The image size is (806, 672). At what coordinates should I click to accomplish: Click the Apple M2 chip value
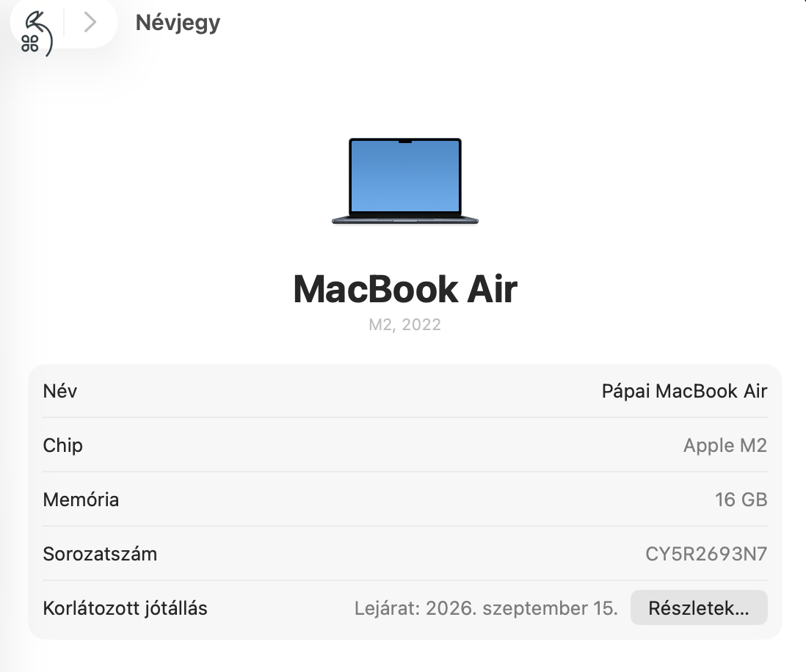[725, 445]
